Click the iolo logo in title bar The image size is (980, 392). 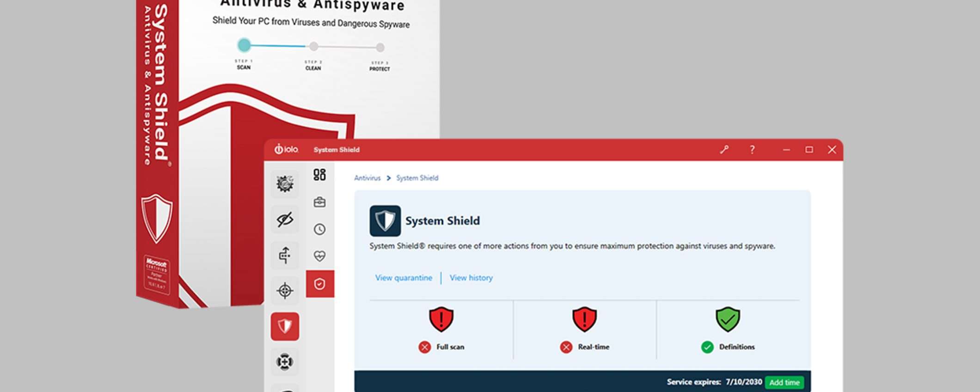click(x=287, y=149)
